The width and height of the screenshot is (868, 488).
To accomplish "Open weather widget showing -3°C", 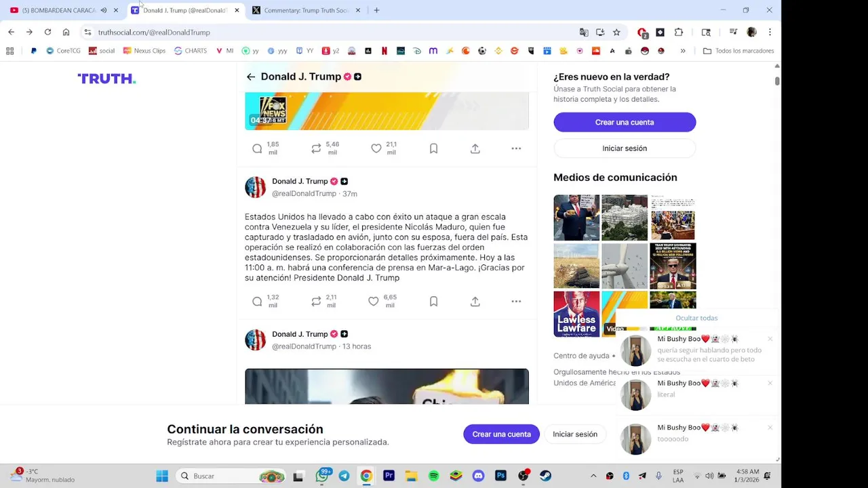I will tap(42, 475).
